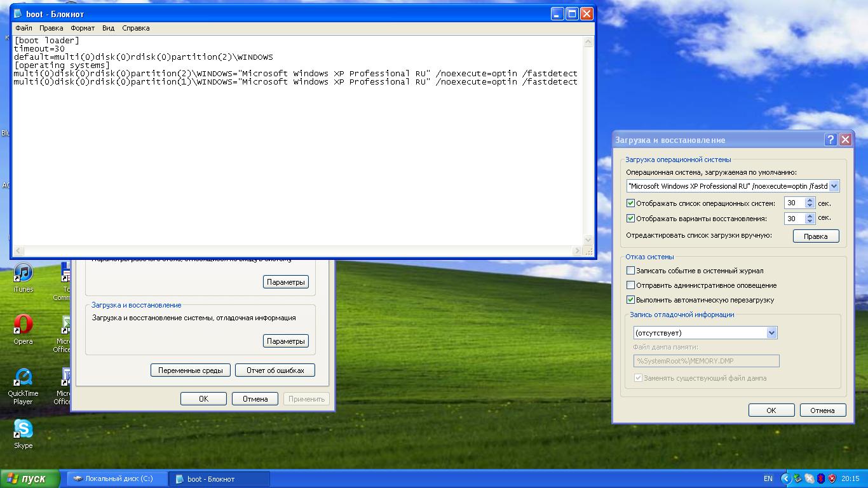This screenshot has width=868, height=488.
Task: Open the (отсутствует) debug information dropdown
Action: point(771,332)
